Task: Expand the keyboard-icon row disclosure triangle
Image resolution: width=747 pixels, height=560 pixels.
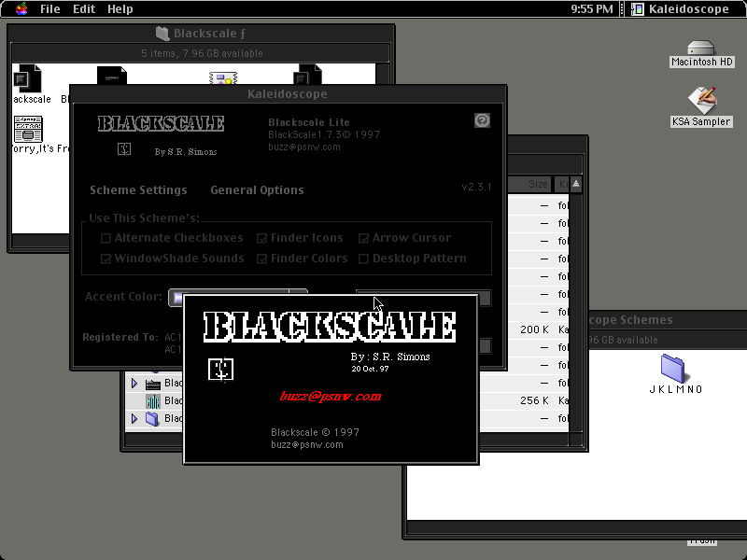Action: (134, 383)
